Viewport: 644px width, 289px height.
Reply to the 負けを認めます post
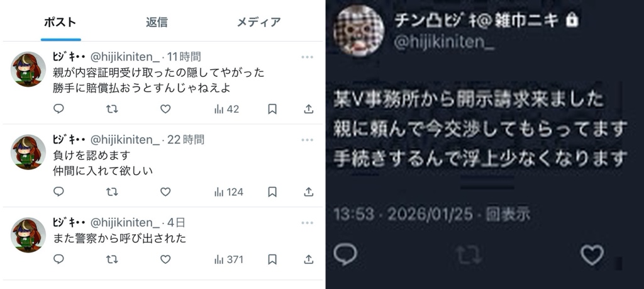click(58, 192)
